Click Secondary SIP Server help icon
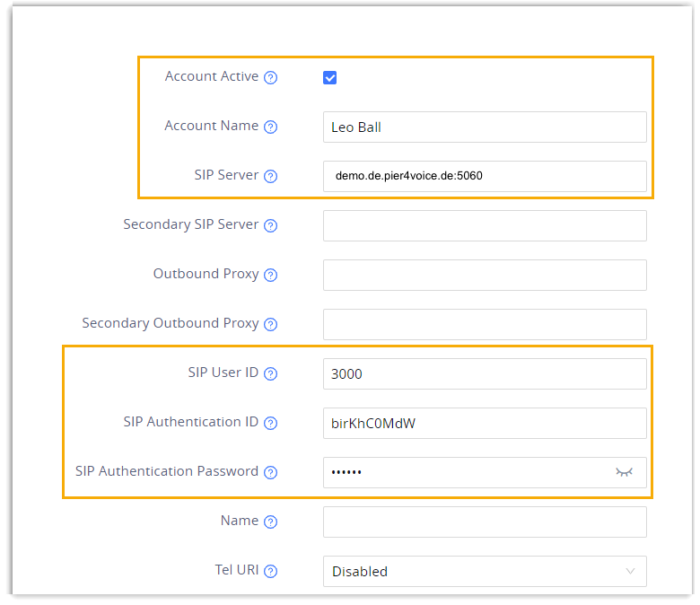 pyautogui.click(x=271, y=226)
